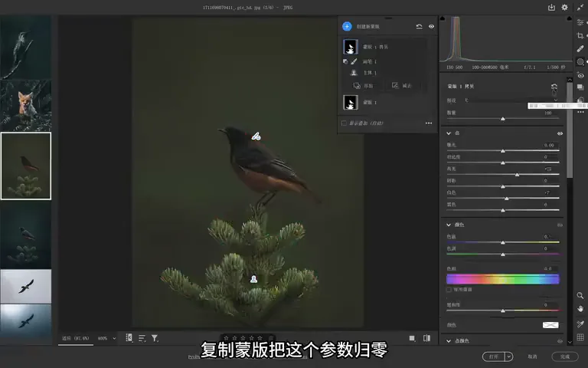Viewport: 588px width, 368px height.
Task: Open the Color white swatch picker
Action: coord(550,325)
